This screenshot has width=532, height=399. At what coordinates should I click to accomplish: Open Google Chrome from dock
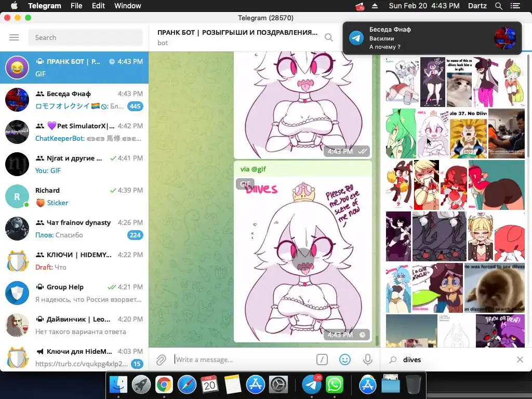click(164, 385)
